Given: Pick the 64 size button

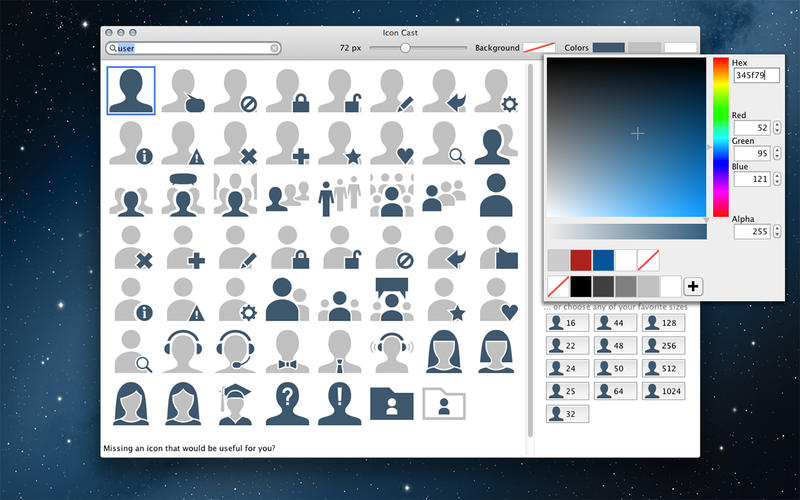Looking at the screenshot, I should 615,391.
